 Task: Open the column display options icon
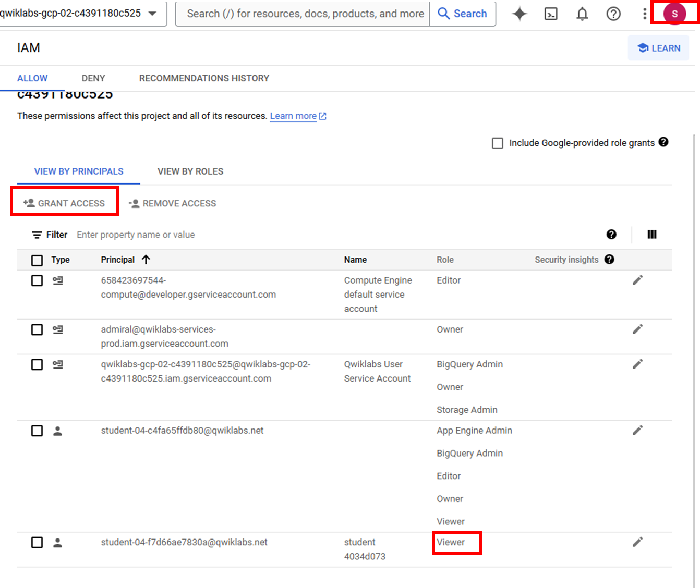(652, 235)
